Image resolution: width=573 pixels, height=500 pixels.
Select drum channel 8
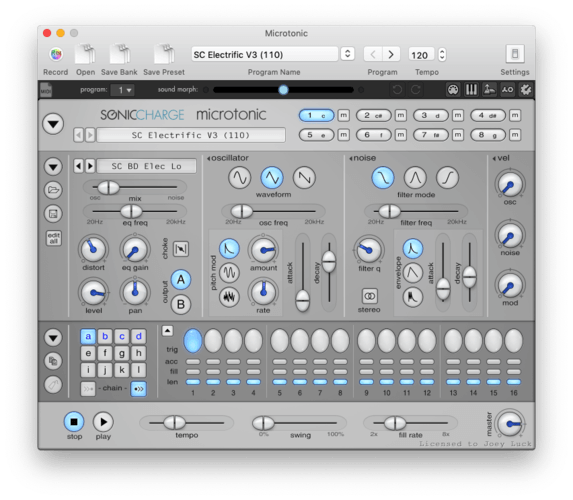point(488,135)
